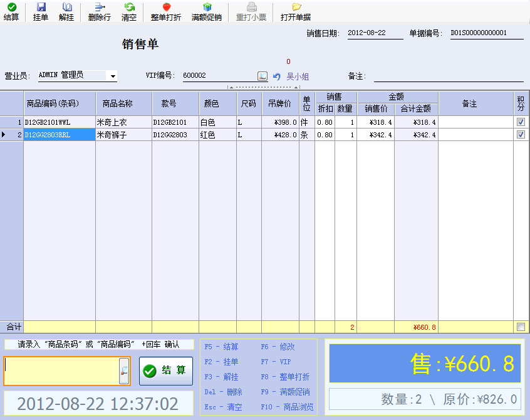Click the 销售价 column header
Image resolution: width=530 pixels, height=420 pixels.
[376, 108]
